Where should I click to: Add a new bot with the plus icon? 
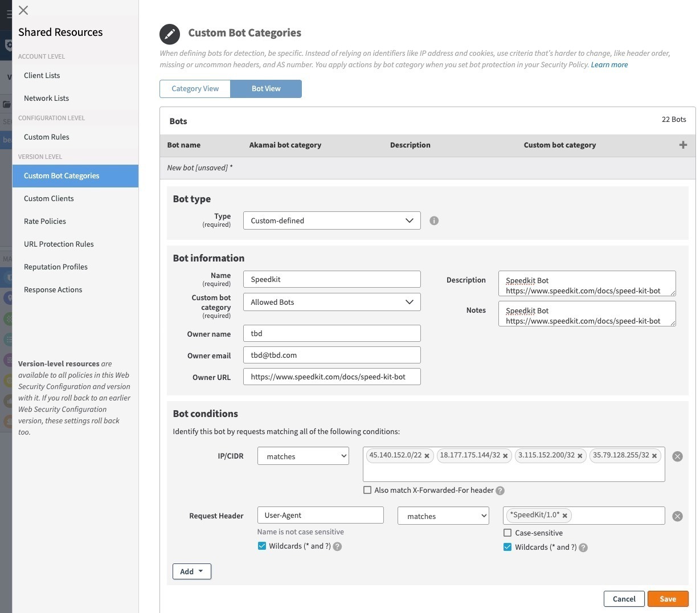click(x=683, y=145)
